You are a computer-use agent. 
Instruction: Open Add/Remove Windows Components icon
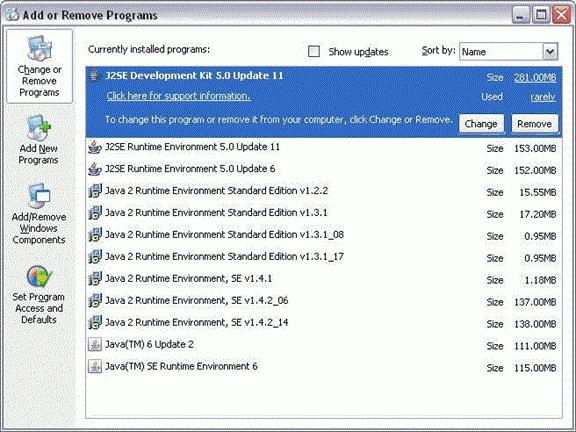(39, 196)
